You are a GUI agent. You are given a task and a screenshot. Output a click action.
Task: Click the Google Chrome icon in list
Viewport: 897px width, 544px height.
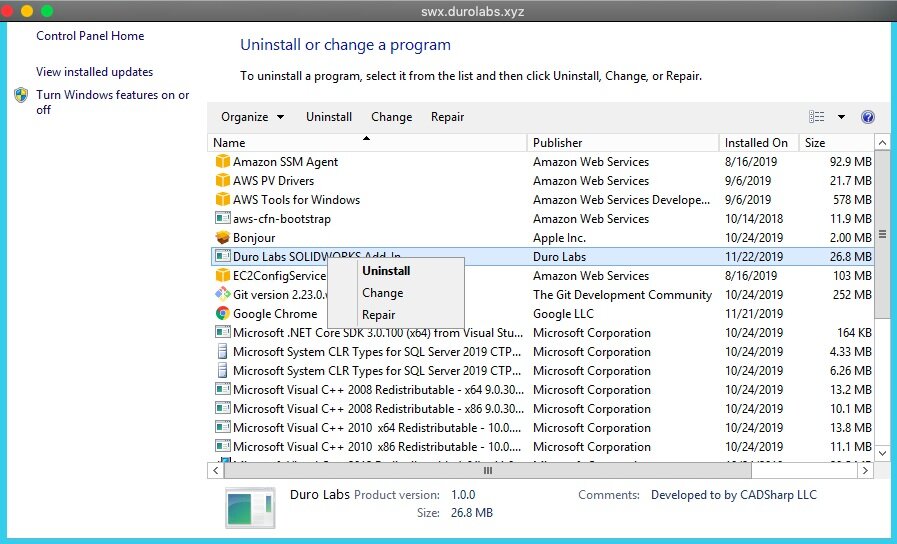coord(222,314)
